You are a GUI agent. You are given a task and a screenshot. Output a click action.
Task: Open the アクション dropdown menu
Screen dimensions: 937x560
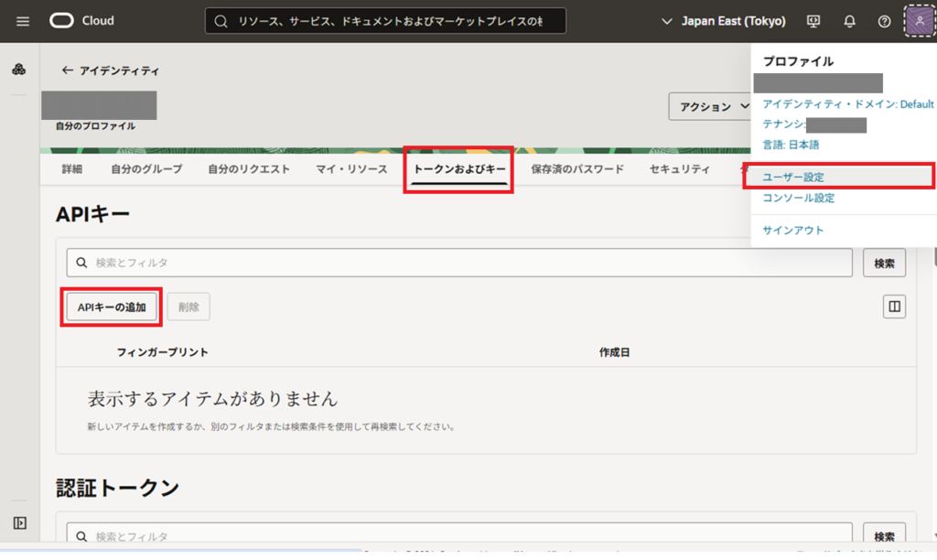(x=714, y=107)
